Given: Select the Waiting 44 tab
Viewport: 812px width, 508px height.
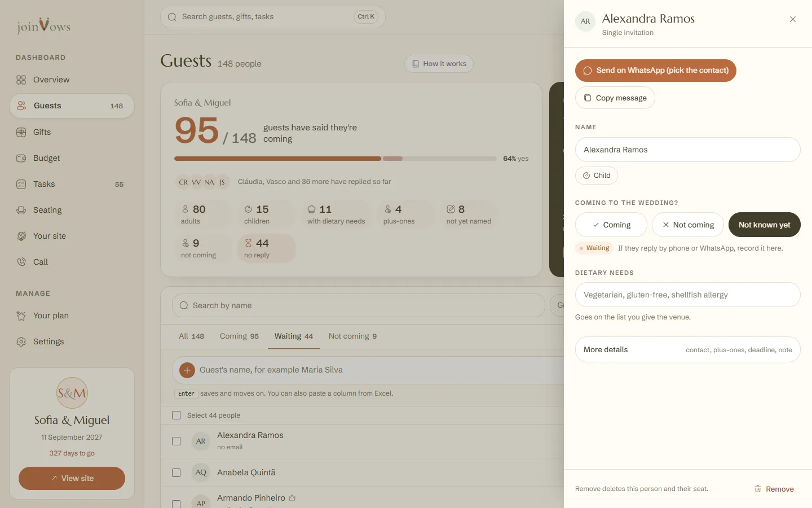Looking at the screenshot, I should click(294, 336).
